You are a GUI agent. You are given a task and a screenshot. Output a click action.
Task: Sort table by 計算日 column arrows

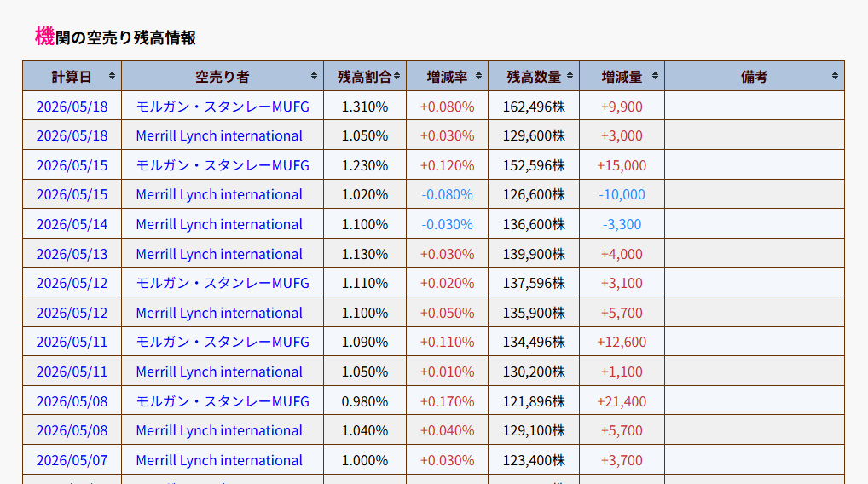(112, 76)
